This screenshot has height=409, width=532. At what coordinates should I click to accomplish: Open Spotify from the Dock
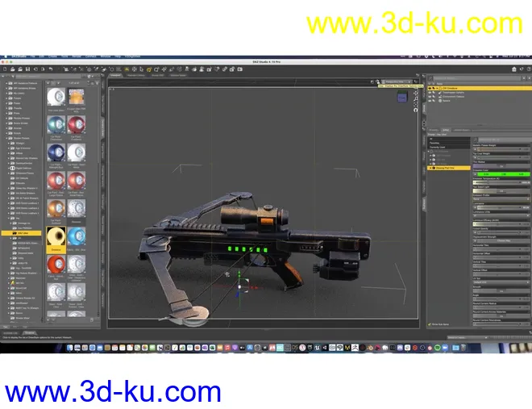(438, 348)
